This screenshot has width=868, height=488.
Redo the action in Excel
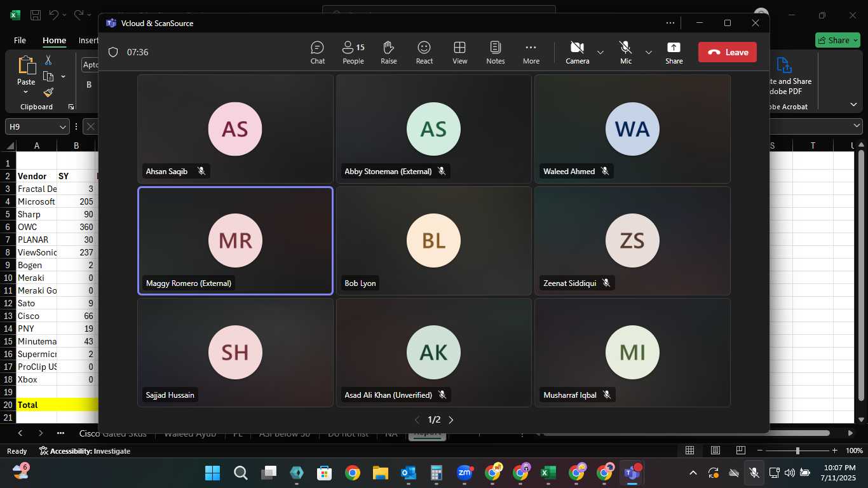pos(78,15)
